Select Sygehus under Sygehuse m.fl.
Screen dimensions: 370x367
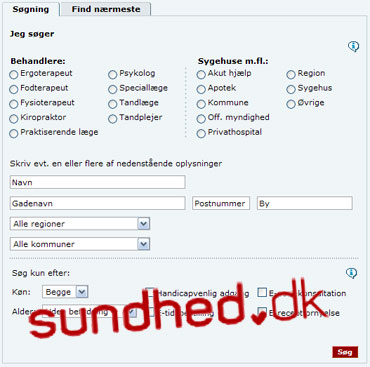[291, 89]
